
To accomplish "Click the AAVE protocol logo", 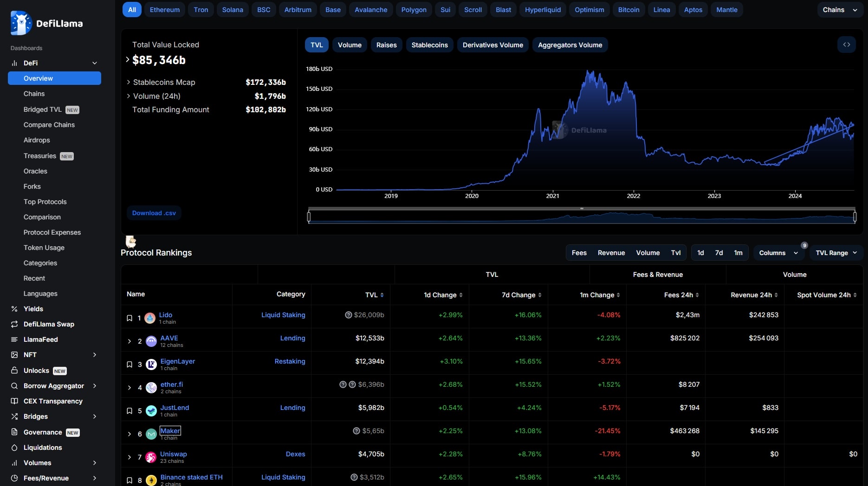I will [x=151, y=341].
